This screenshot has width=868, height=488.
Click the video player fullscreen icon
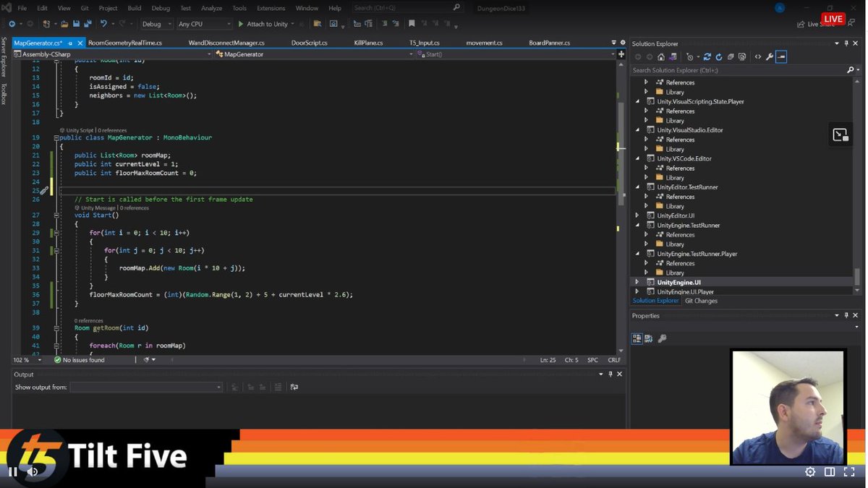click(849, 471)
